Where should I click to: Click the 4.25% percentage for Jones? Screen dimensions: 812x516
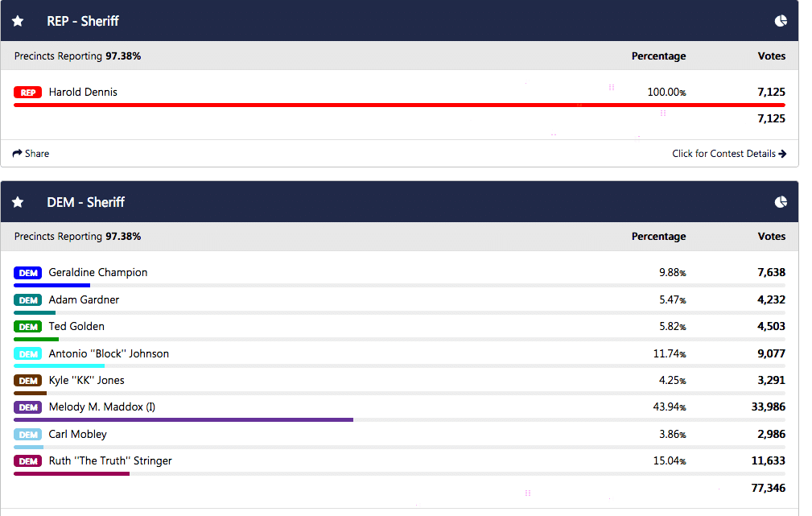[x=672, y=380]
